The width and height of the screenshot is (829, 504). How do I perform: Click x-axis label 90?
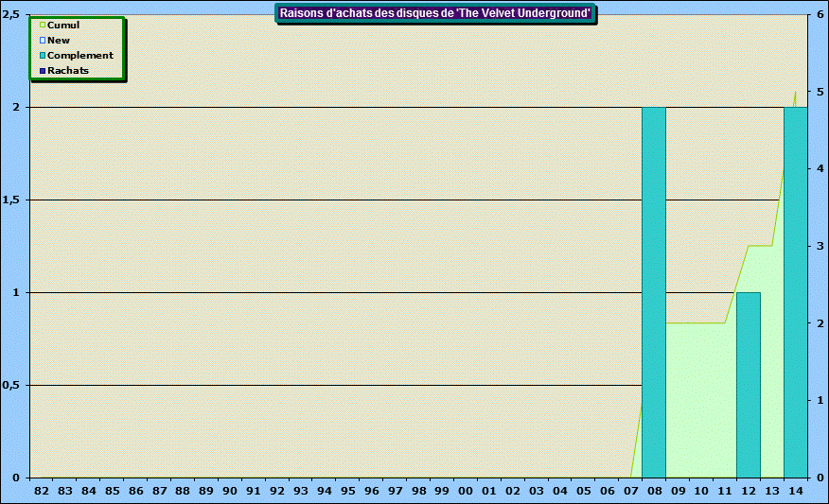tap(229, 491)
